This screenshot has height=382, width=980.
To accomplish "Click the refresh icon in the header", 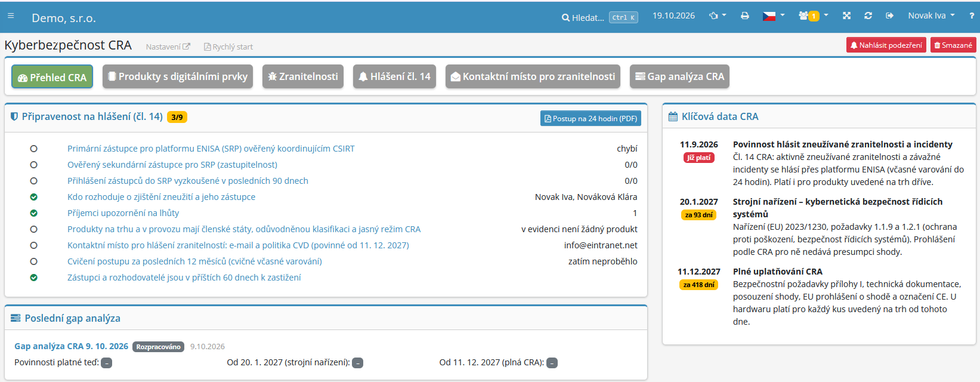I will tap(868, 16).
